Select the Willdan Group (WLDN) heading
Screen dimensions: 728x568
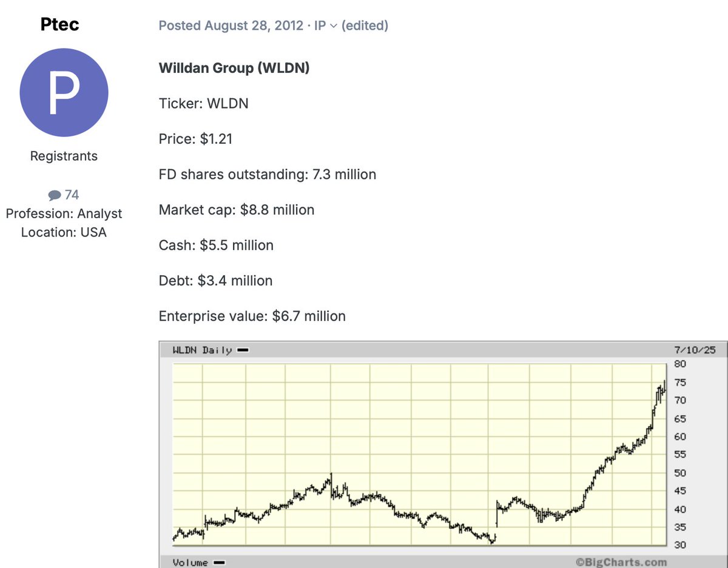tap(234, 68)
